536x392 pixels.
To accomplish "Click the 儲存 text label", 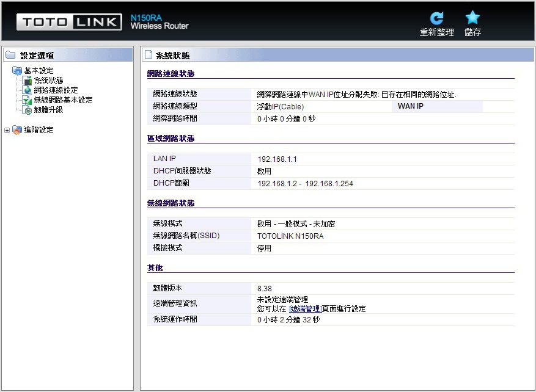I will (473, 32).
